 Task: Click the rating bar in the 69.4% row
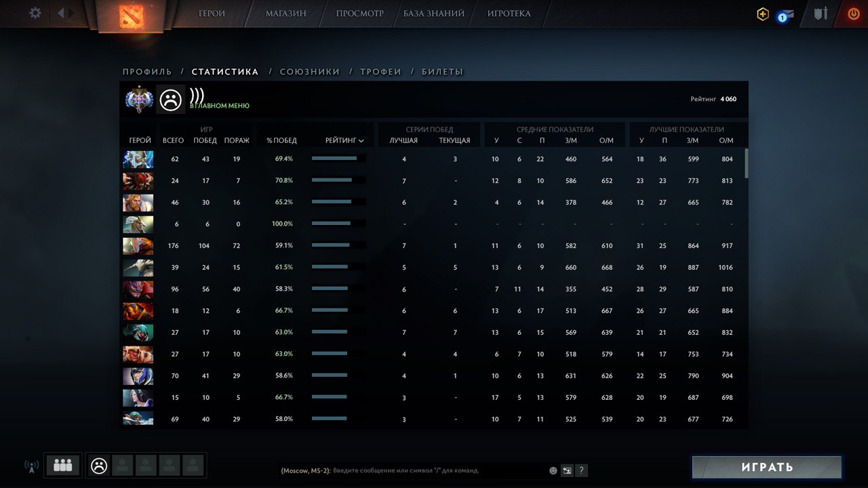(338, 159)
